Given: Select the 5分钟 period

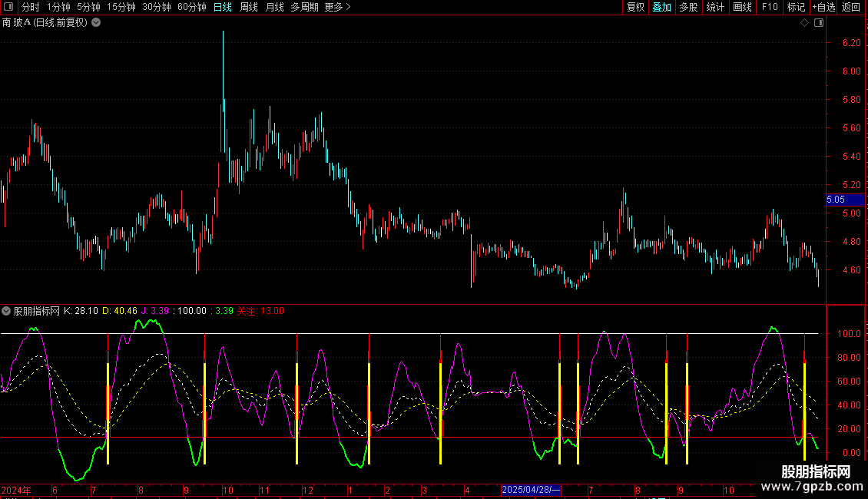Looking at the screenshot, I should point(88,7).
